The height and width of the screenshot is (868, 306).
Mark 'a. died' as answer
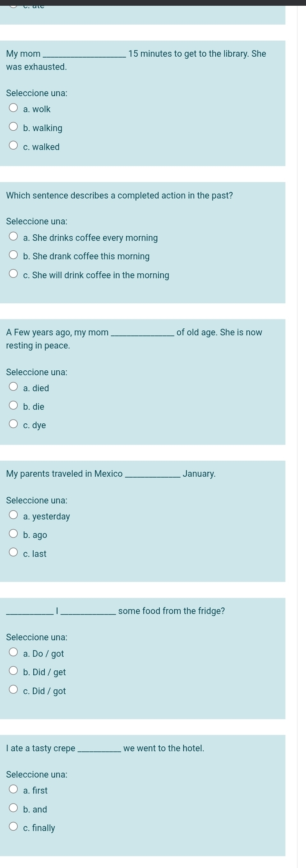pos(14,388)
